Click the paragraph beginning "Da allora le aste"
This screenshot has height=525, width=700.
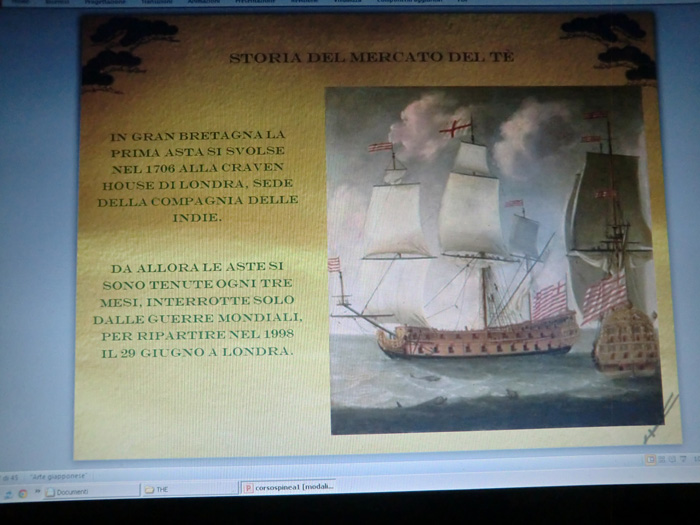coord(196,310)
